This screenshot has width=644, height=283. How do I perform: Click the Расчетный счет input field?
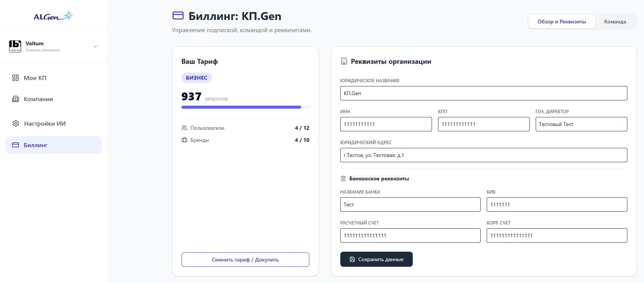point(410,235)
